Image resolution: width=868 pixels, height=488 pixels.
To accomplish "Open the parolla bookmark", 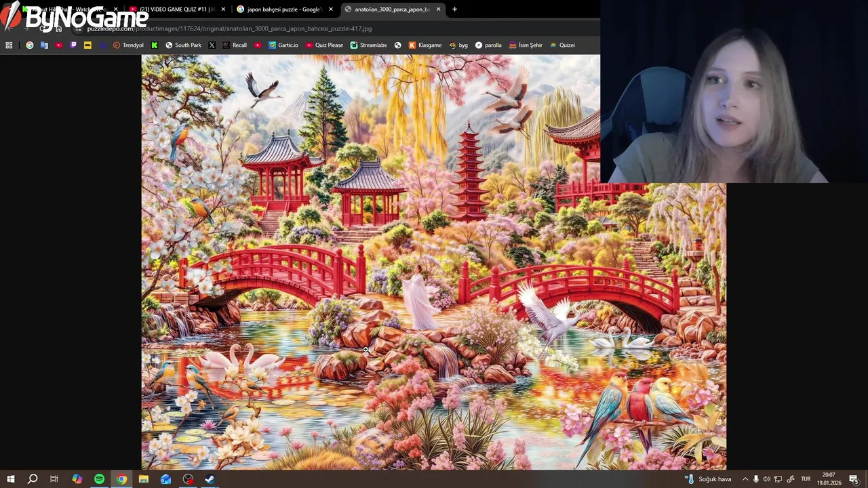I will tap(488, 45).
